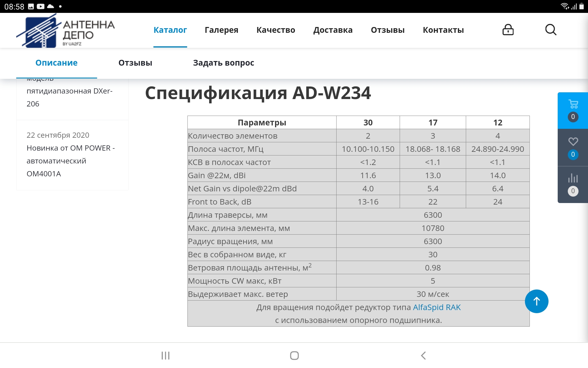This screenshot has height=368, width=588.
Task: Select net gain value 6.4
Action: pyautogui.click(x=498, y=189)
